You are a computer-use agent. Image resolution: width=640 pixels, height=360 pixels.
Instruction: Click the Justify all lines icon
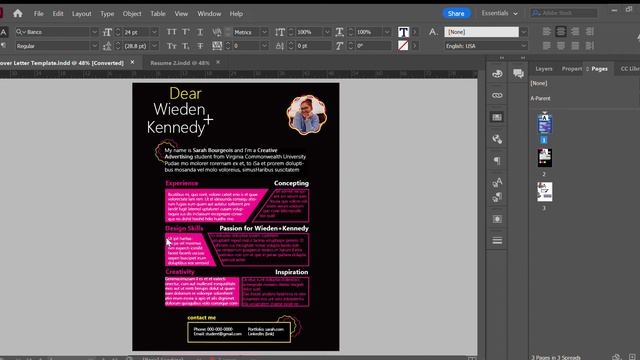click(x=575, y=46)
